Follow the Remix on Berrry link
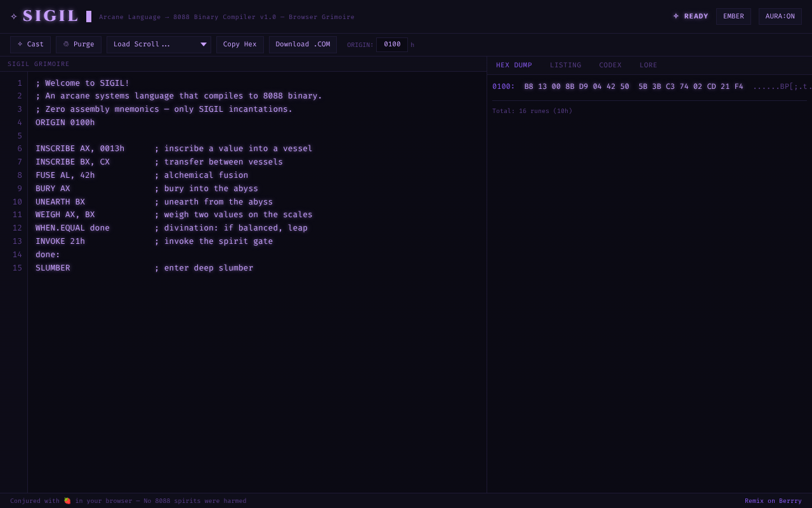 pyautogui.click(x=773, y=501)
